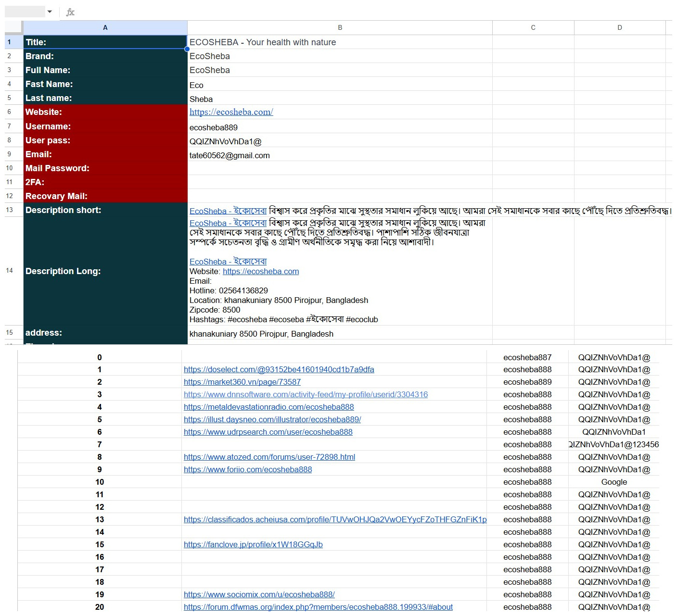Image resolution: width=677 pixels, height=616 pixels.
Task: Click the cell showing Google
Action: coord(613,482)
